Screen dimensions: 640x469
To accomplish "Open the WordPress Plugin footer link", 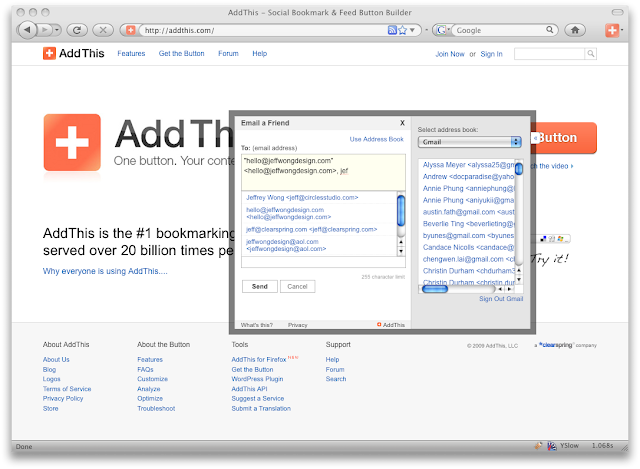I will pyautogui.click(x=257, y=379).
